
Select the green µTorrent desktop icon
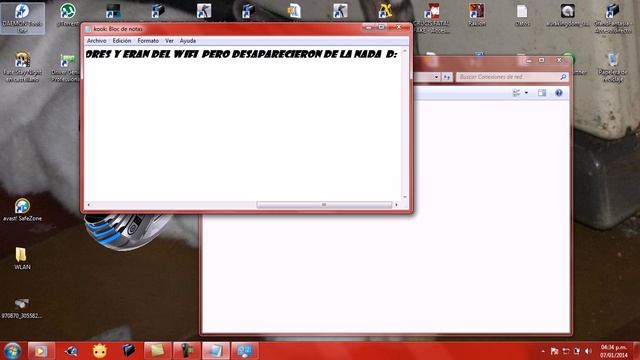click(67, 15)
